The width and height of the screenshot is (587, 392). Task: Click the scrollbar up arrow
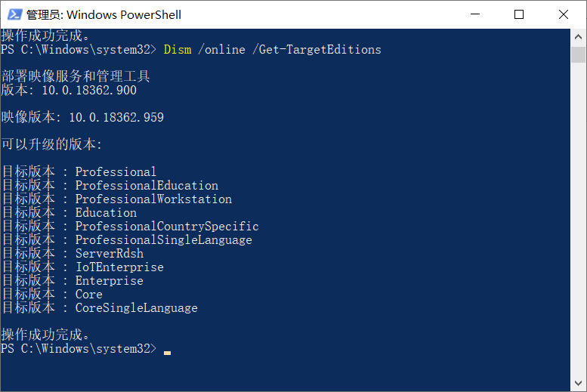[578, 37]
